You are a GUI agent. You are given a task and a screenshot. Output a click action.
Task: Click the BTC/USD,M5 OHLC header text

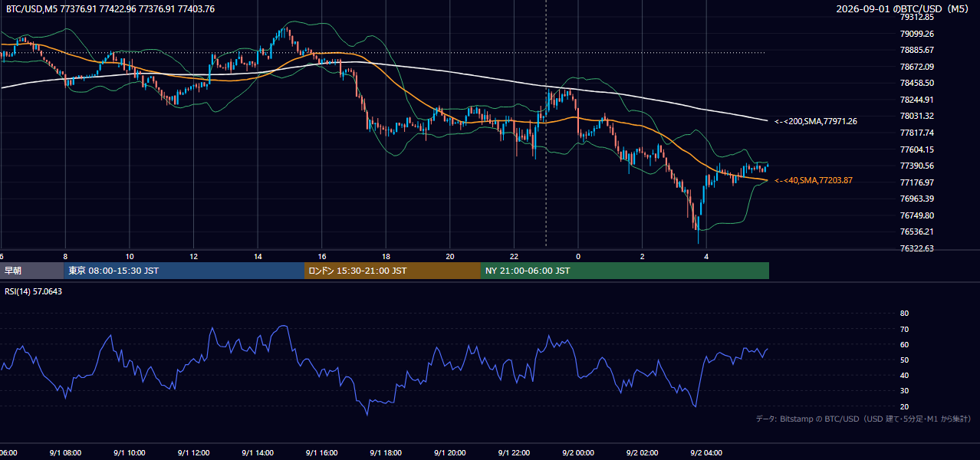point(110,8)
